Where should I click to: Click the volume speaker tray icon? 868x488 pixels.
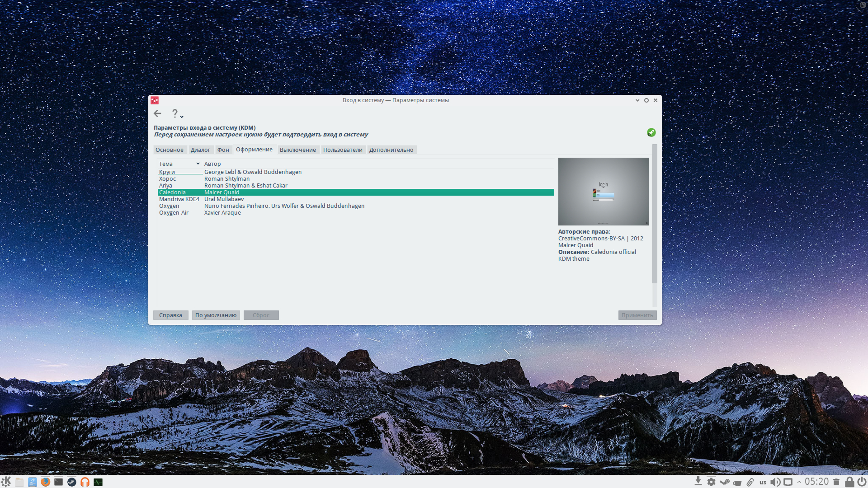coord(775,482)
